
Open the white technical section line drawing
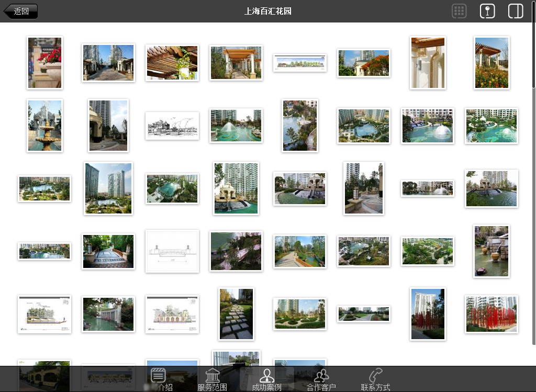pyautogui.click(x=172, y=251)
